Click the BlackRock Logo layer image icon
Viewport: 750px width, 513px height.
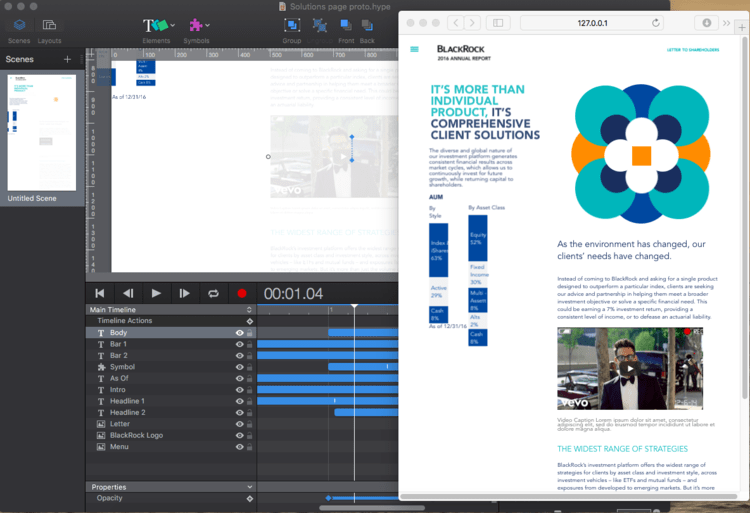click(101, 436)
